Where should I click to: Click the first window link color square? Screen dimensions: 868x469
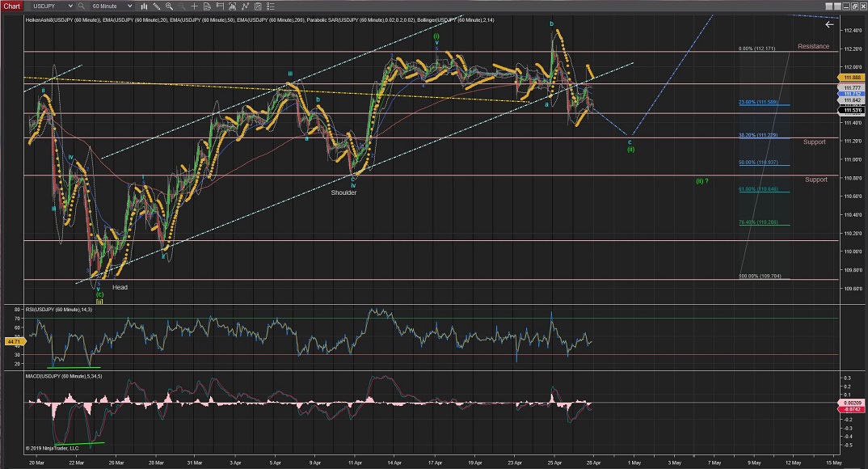point(828,6)
